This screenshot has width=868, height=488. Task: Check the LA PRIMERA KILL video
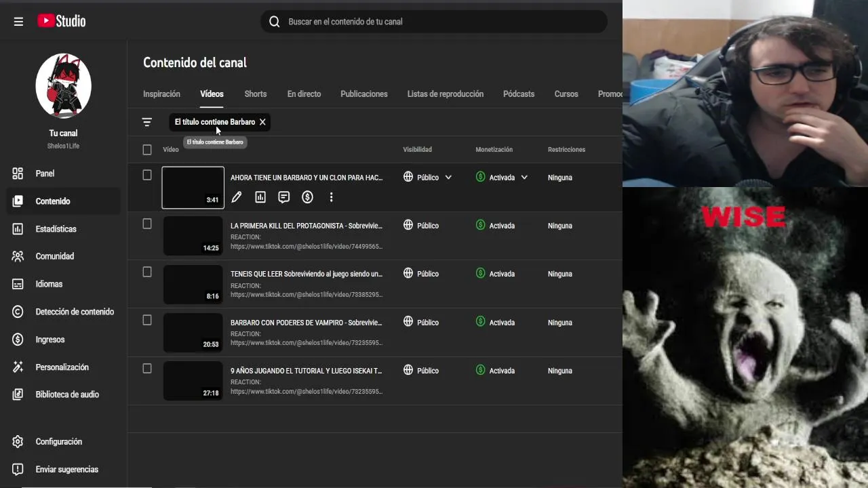[x=147, y=224]
